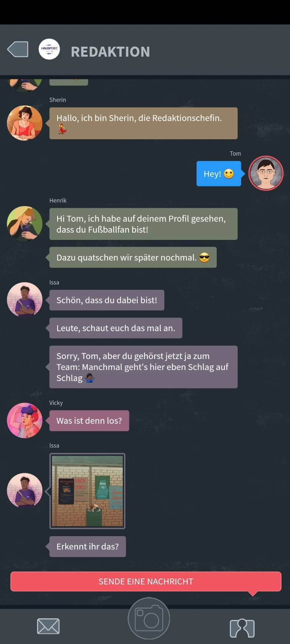Tap Issa's avatar beside 'Schön, dass du dabei bist!'
The image size is (290, 644).
point(25,300)
